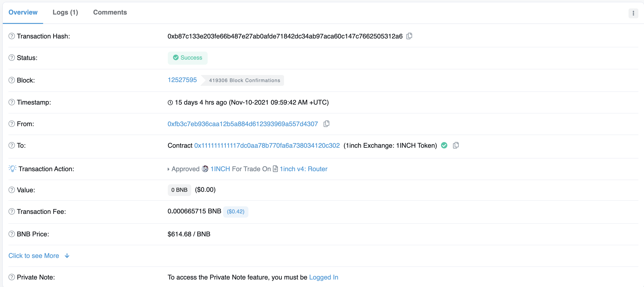Open the three-dot options menu
Image resolution: width=644 pixels, height=287 pixels.
point(633,13)
